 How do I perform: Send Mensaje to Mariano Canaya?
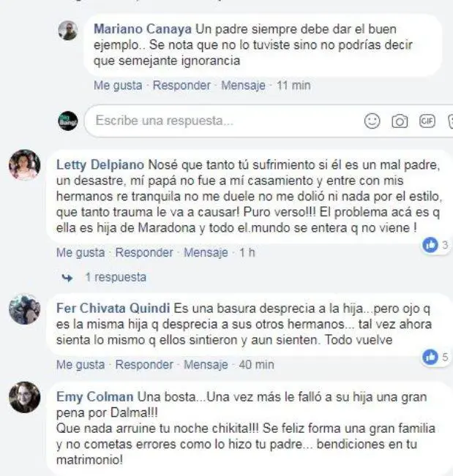(244, 86)
